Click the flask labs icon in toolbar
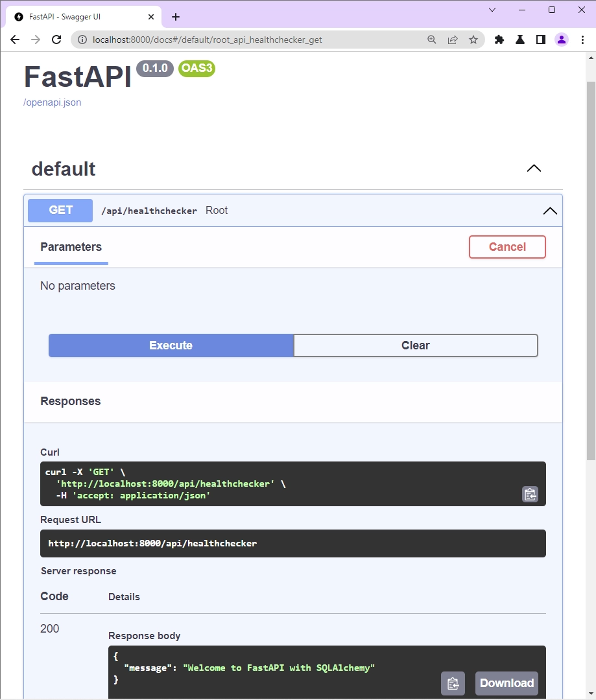This screenshot has height=700, width=596. click(520, 40)
